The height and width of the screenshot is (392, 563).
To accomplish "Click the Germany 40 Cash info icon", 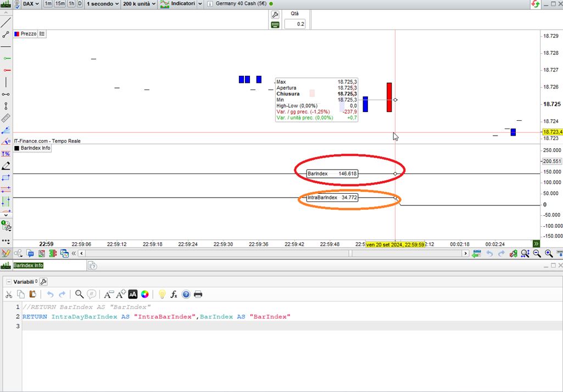I will pos(210,4).
